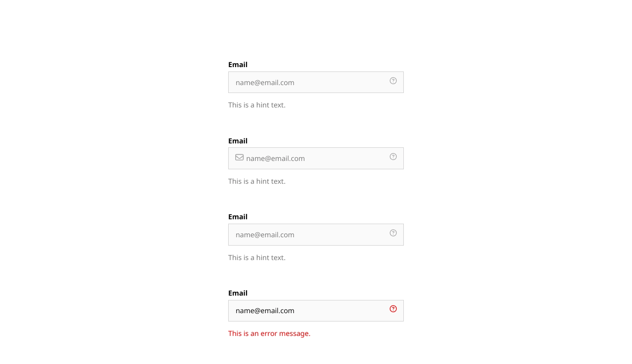Click the hint text under the first field
This screenshot has height=364, width=632.
(x=257, y=105)
